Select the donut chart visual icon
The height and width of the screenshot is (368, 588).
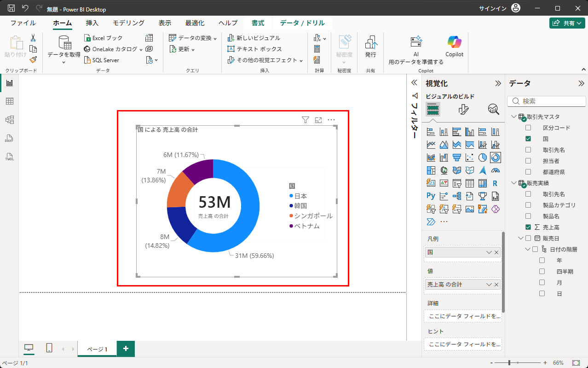[495, 158]
